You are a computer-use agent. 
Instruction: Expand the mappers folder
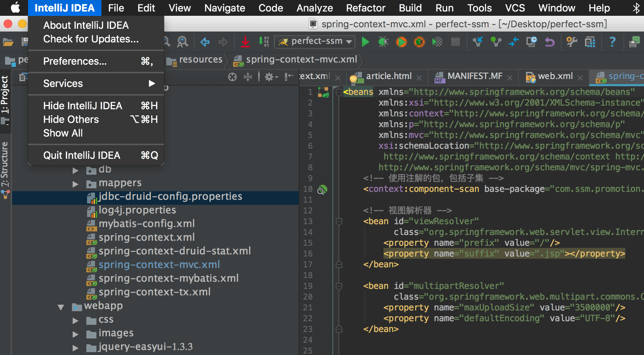point(76,183)
